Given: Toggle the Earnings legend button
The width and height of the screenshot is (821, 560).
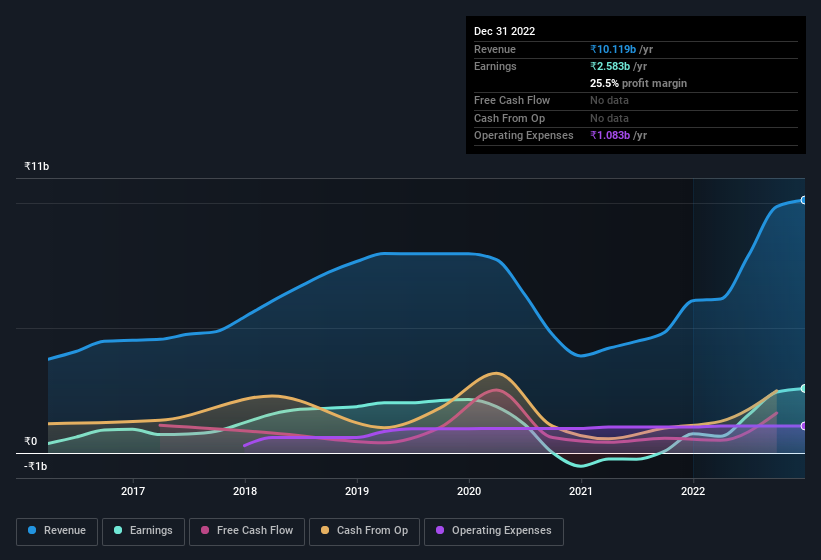Looking at the screenshot, I should (x=143, y=531).
